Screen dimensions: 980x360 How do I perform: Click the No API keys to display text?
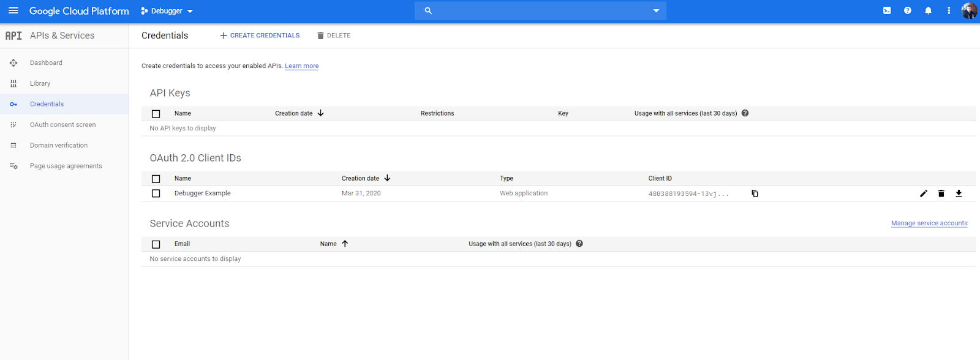[x=183, y=129]
